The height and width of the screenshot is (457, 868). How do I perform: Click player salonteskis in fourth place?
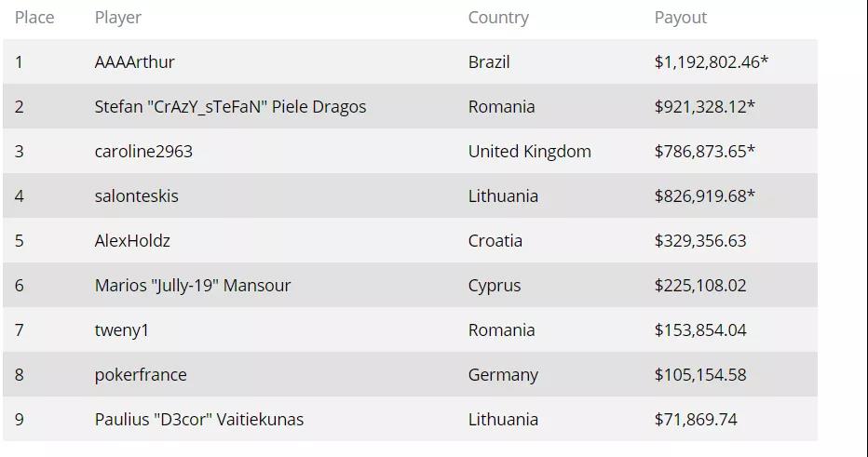[136, 196]
